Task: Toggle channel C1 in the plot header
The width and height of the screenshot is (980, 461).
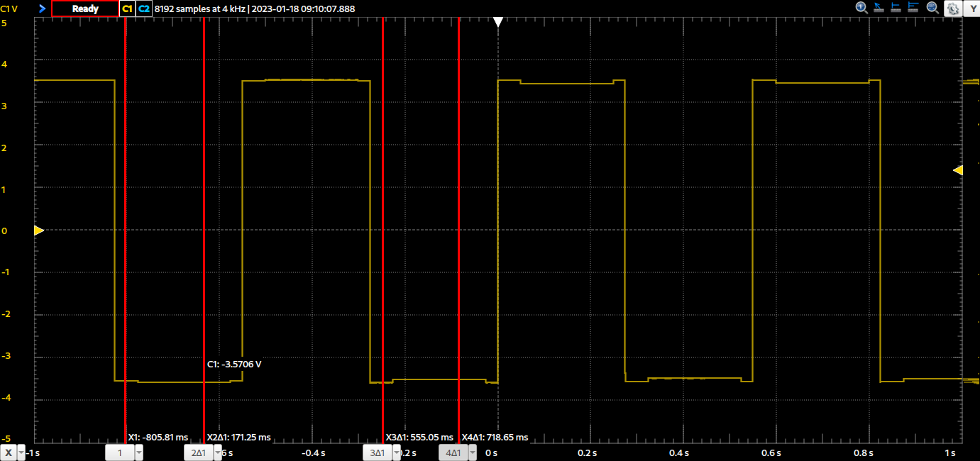Action: click(x=127, y=9)
